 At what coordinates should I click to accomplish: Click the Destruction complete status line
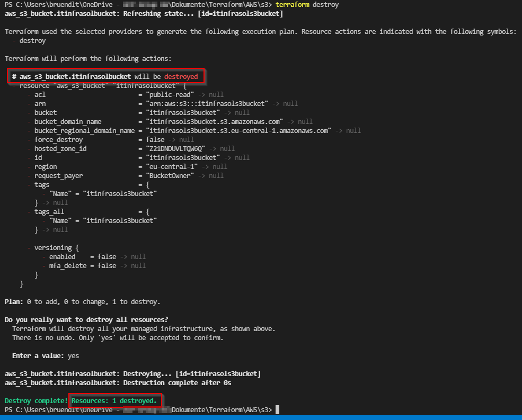pyautogui.click(x=117, y=382)
